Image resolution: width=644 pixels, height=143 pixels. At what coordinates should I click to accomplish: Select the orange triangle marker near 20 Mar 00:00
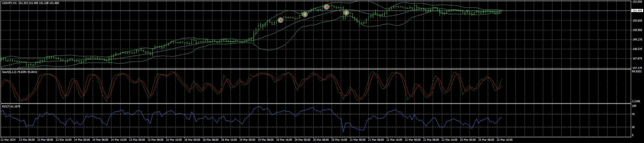[x=305, y=14]
